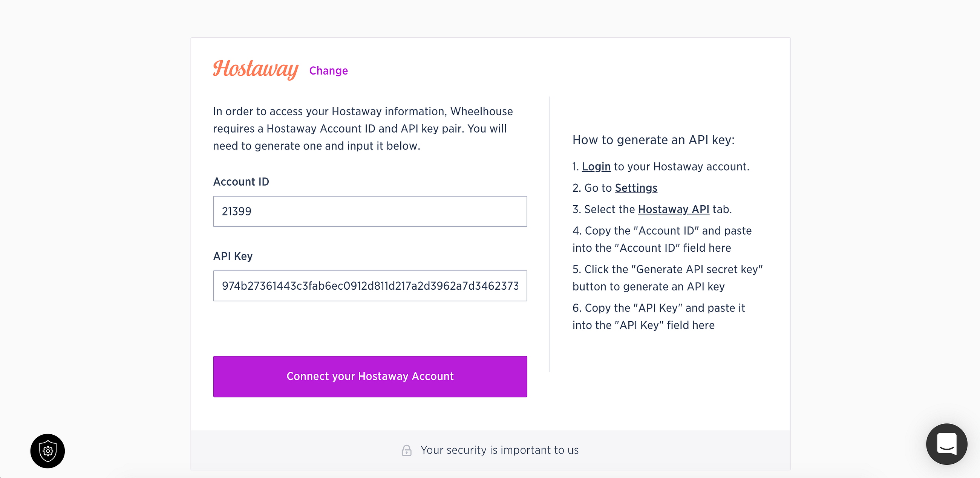This screenshot has width=980, height=478.
Task: Open the privacy shield settings badge
Action: (x=47, y=451)
